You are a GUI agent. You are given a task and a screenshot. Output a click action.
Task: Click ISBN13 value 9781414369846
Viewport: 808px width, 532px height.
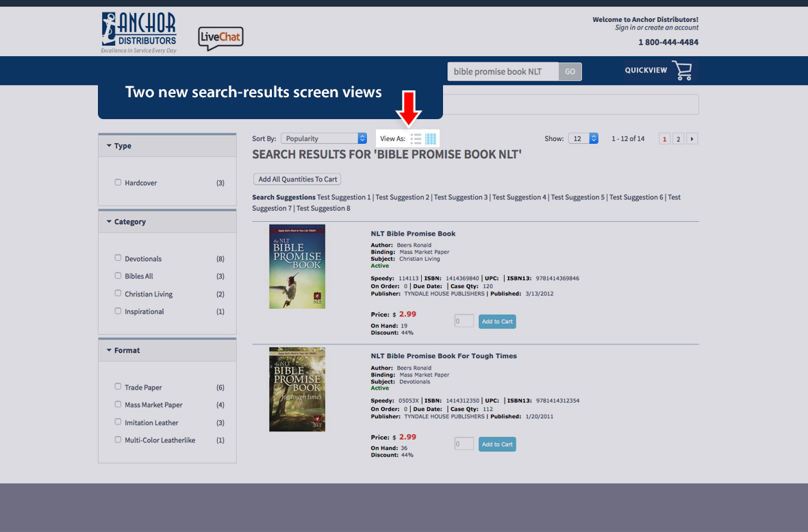[x=557, y=279]
